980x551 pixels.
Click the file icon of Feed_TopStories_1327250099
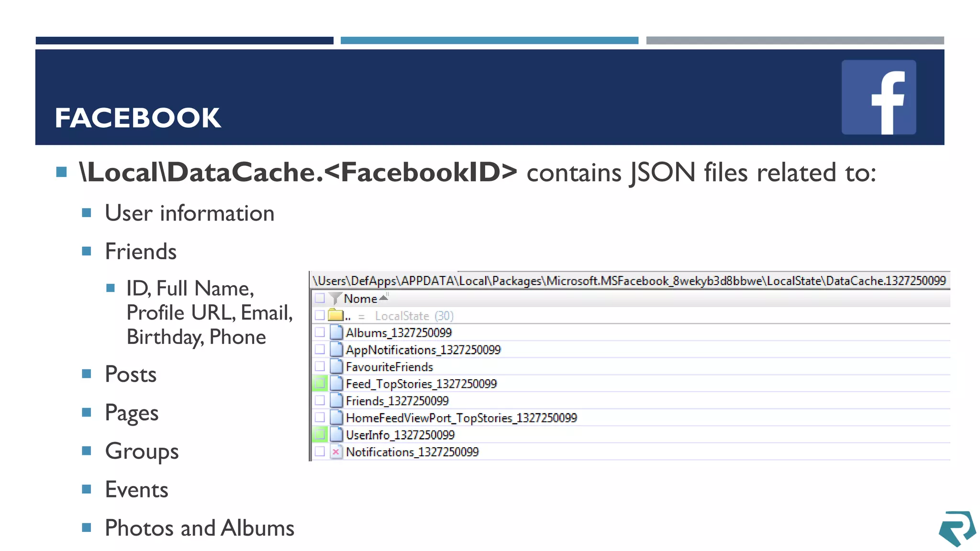point(336,384)
